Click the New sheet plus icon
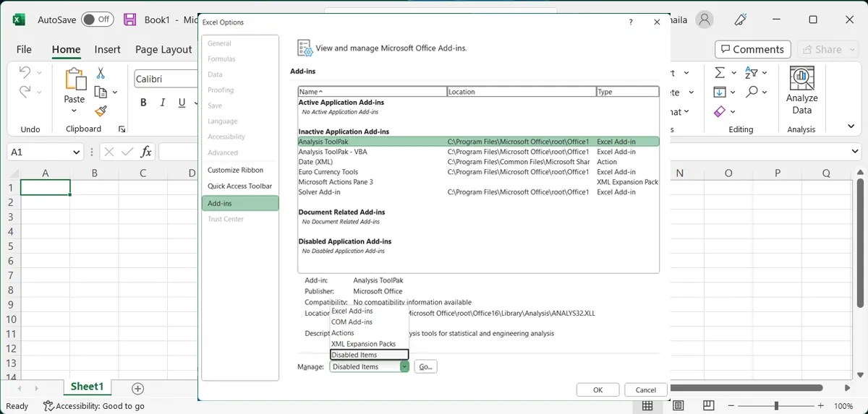Viewport: 868px width, 414px height. click(138, 389)
